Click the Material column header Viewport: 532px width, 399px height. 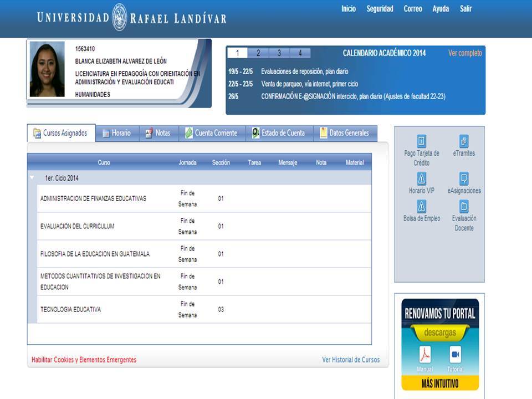pyautogui.click(x=355, y=162)
